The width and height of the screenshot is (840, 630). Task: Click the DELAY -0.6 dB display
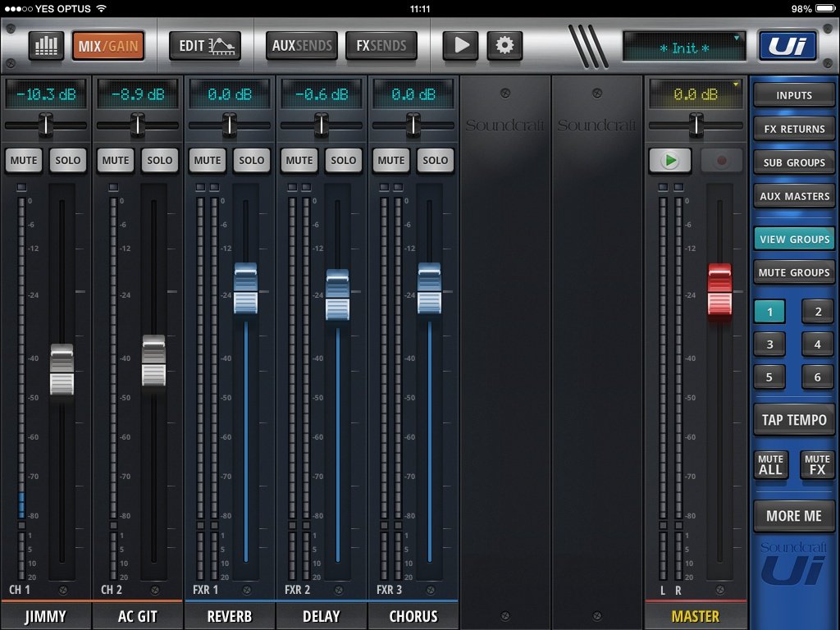322,94
